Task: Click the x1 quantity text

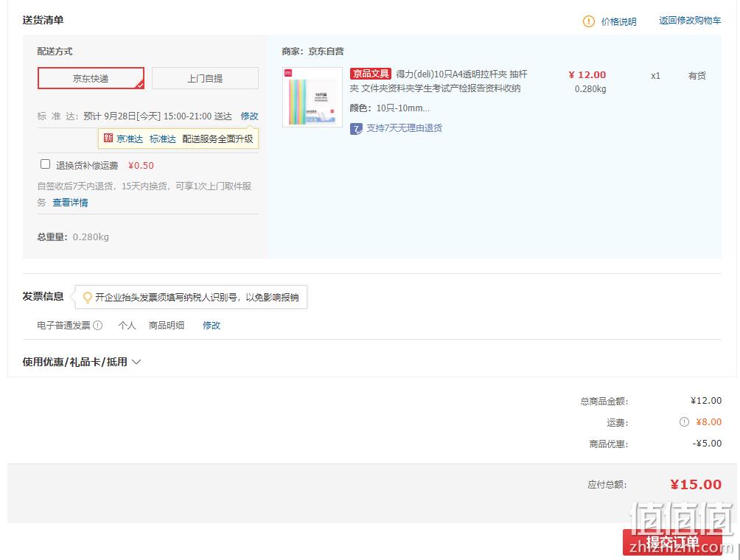Action: (x=655, y=75)
